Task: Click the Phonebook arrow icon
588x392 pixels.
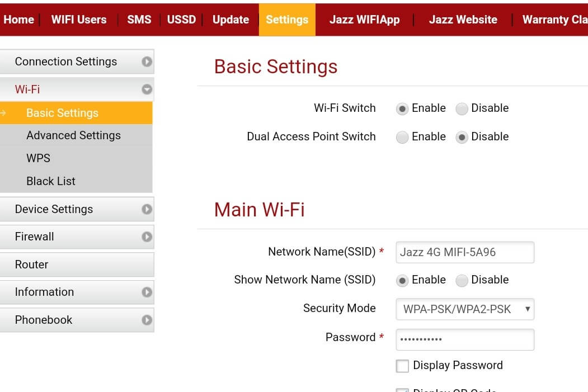Action: [x=147, y=320]
